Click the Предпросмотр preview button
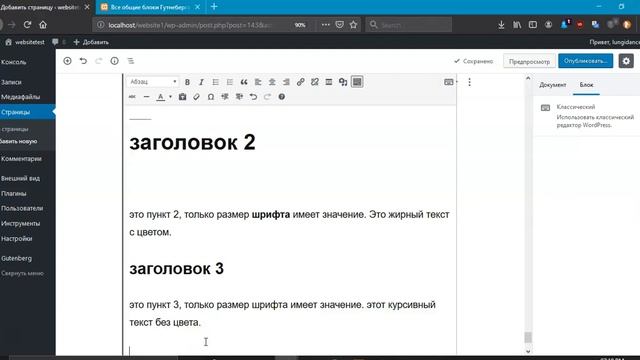Image resolution: width=640 pixels, height=360 pixels. (529, 61)
